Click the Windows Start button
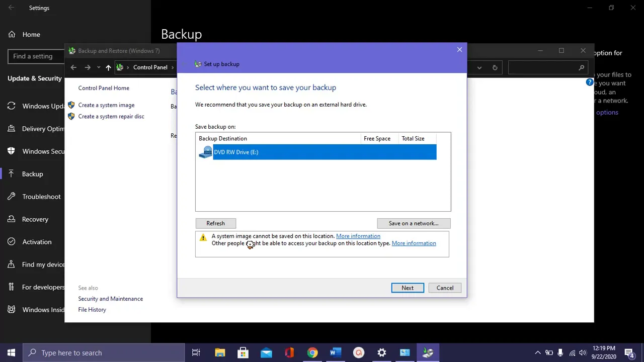The image size is (644, 362). click(12, 353)
